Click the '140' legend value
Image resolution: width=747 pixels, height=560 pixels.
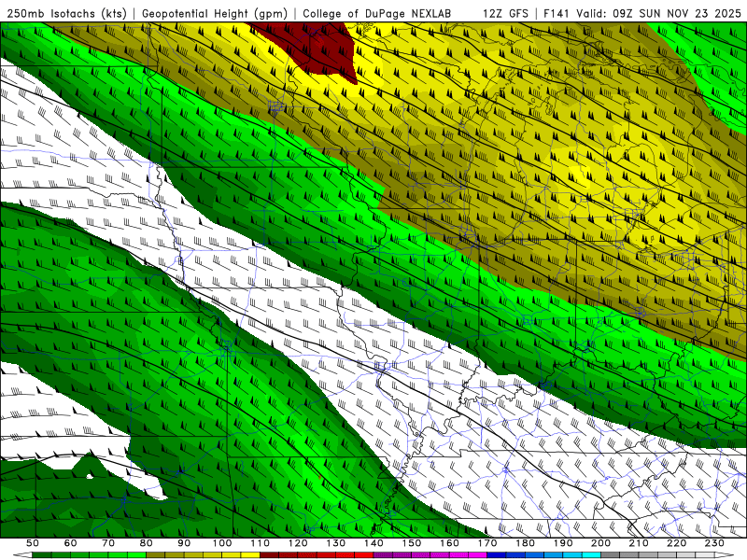pyautogui.click(x=373, y=543)
